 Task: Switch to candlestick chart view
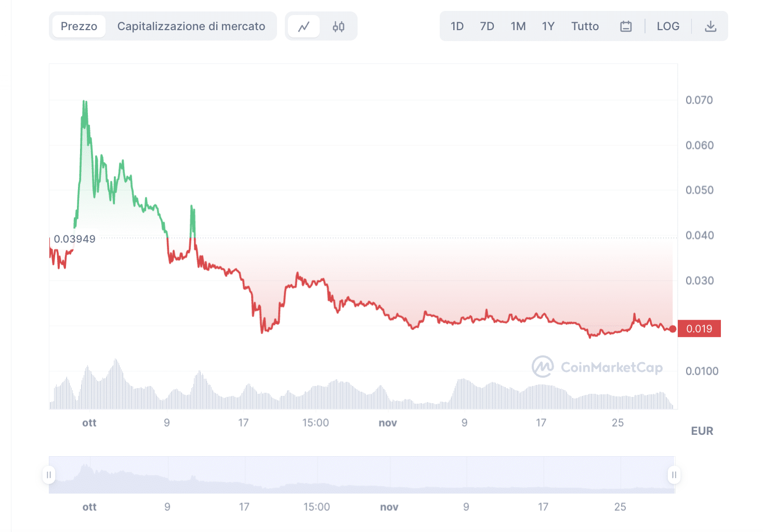[x=338, y=26]
